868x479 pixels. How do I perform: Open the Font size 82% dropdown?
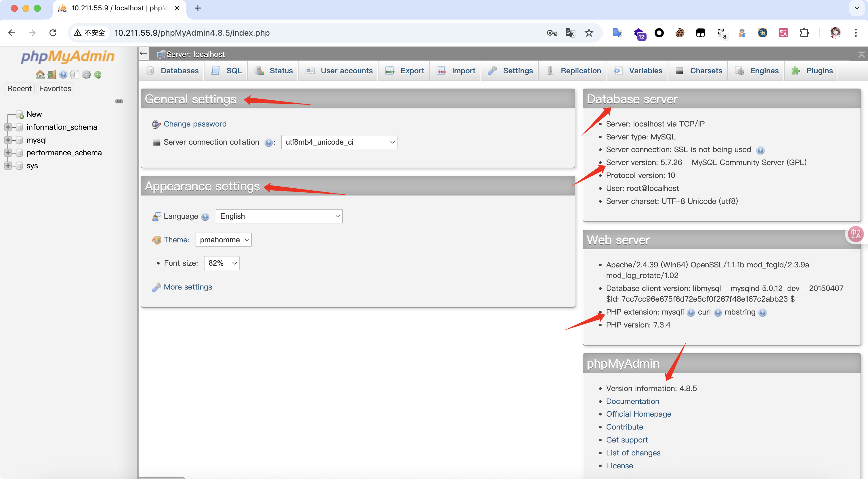[221, 263]
